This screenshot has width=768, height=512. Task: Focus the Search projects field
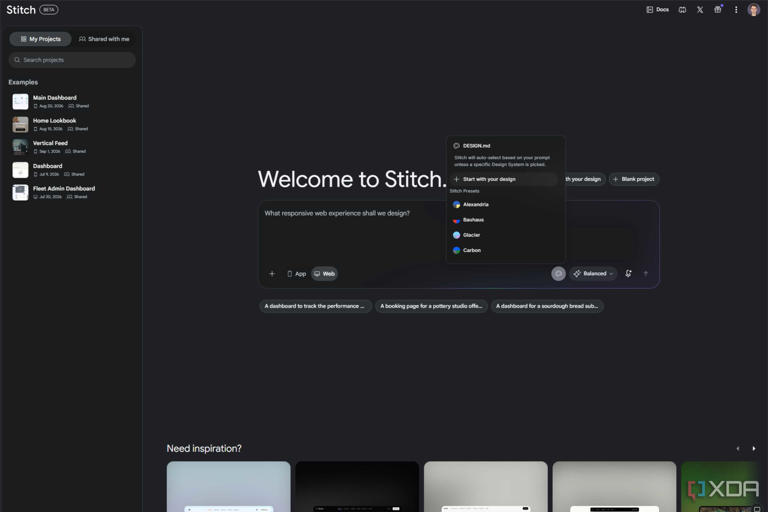pos(72,60)
